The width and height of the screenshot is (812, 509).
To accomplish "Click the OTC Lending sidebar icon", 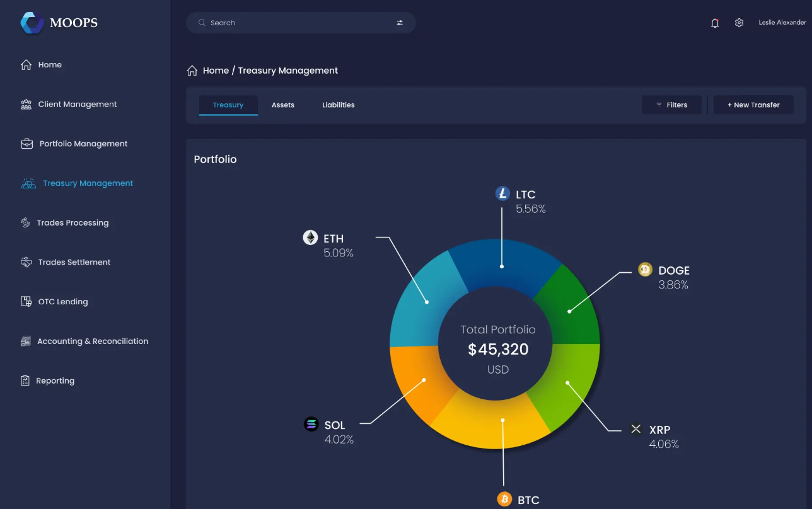I will 26,301.
